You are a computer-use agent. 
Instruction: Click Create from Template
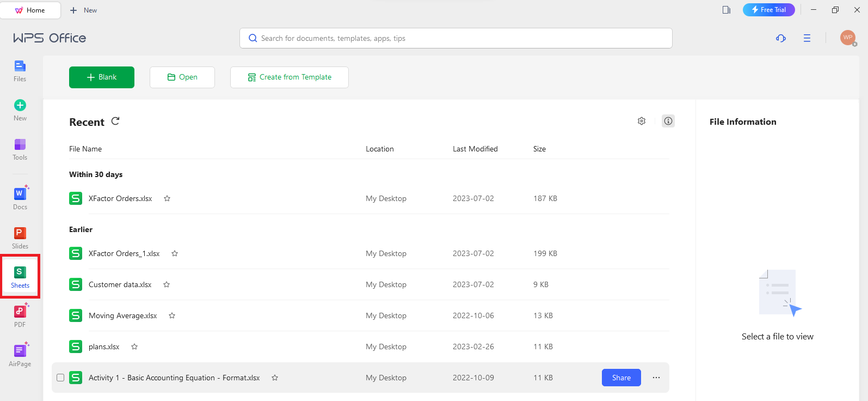[290, 77]
